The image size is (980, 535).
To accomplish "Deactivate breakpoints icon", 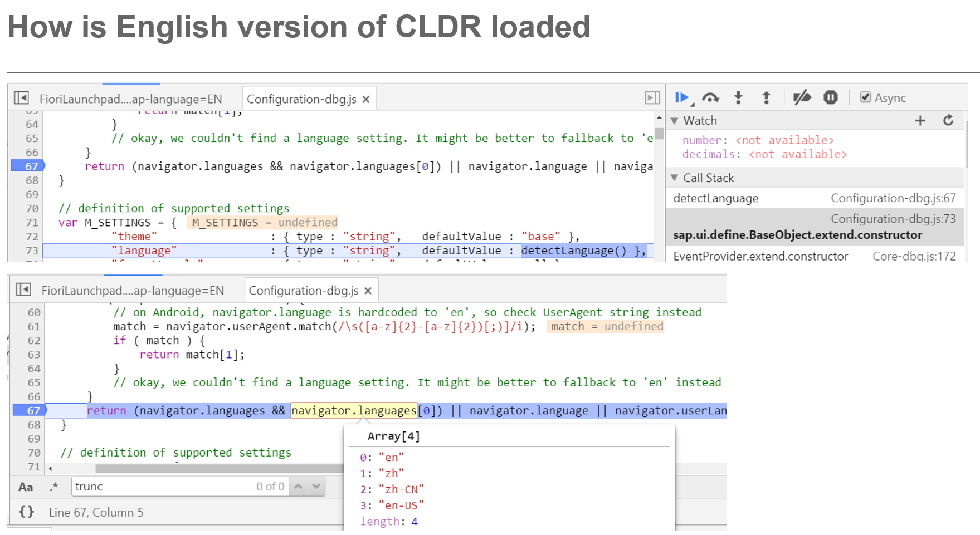I will click(x=802, y=98).
